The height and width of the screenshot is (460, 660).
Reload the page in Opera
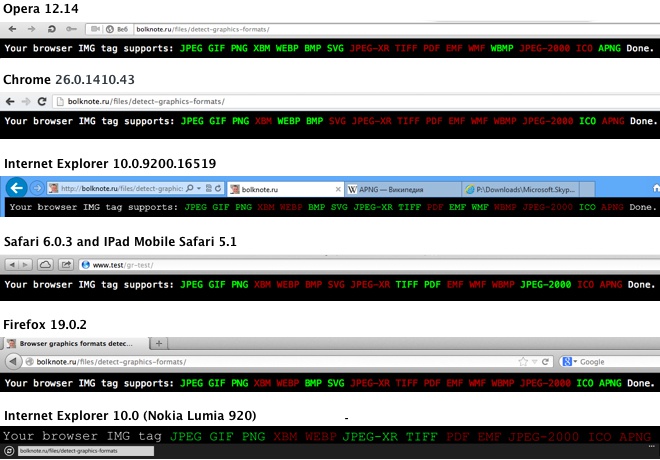click(51, 29)
